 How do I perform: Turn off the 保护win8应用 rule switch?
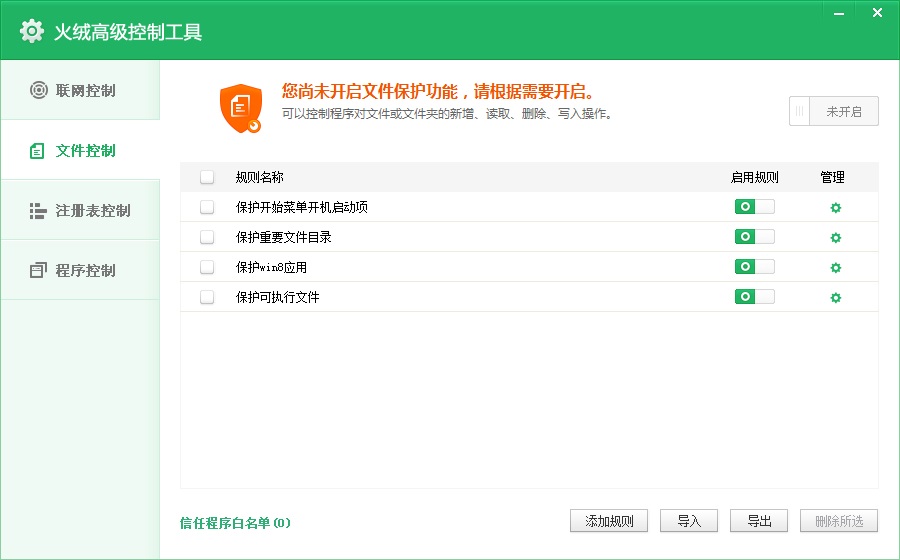pos(754,267)
